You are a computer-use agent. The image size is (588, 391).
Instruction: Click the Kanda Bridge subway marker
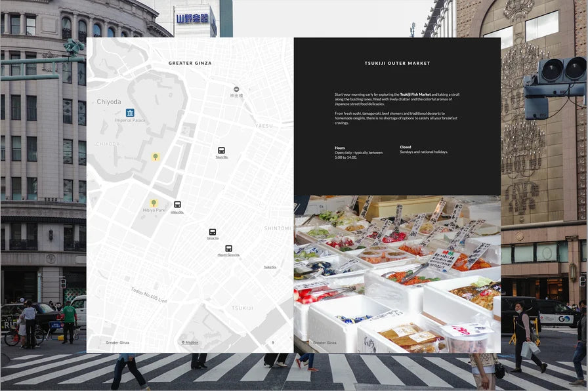236,89
